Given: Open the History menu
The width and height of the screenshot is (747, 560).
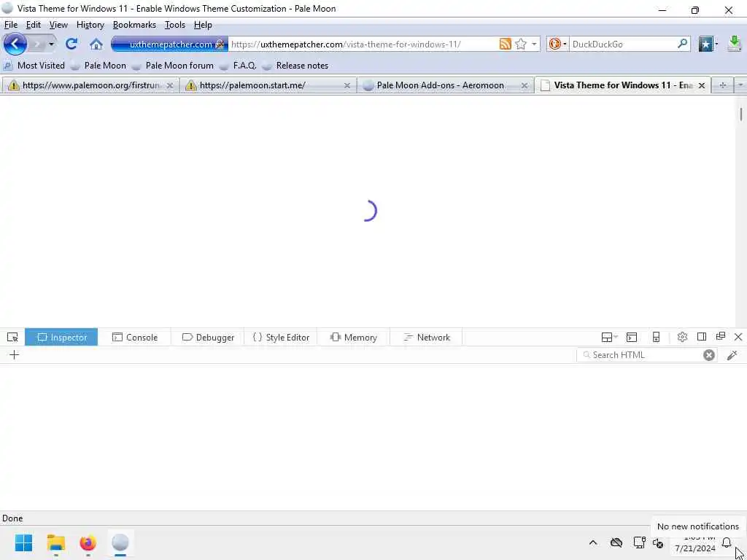Looking at the screenshot, I should [90, 25].
